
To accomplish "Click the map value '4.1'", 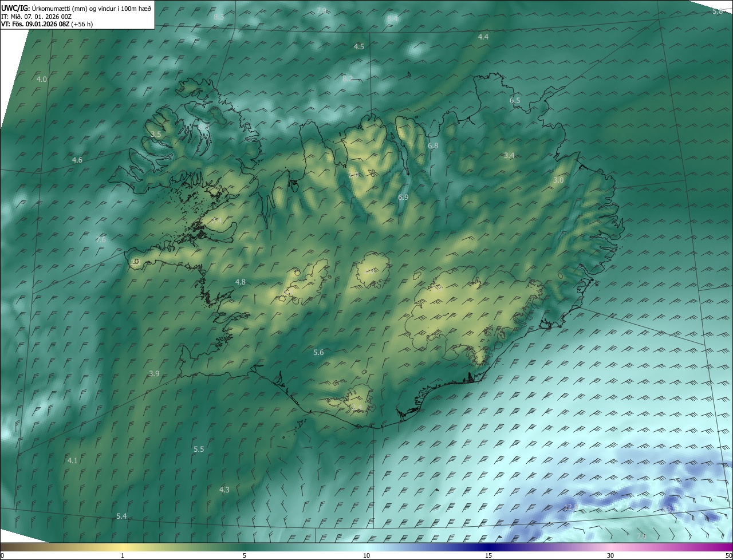I will coord(73,460).
